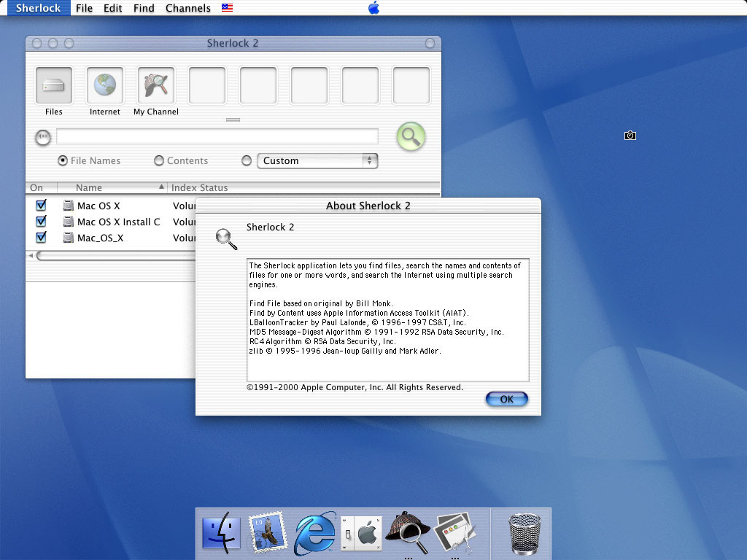Image resolution: width=747 pixels, height=560 pixels.
Task: Click the horizontal scrollbar left arrow
Action: click(31, 256)
